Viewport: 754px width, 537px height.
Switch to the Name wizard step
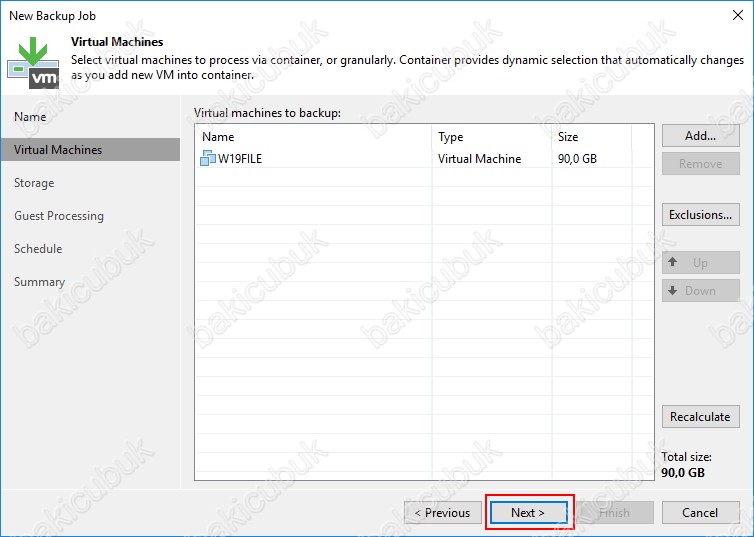30,116
